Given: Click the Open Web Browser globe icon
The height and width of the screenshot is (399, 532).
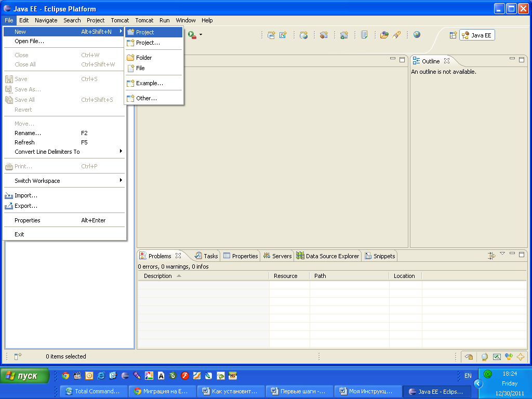Looking at the screenshot, I should tap(417, 35).
